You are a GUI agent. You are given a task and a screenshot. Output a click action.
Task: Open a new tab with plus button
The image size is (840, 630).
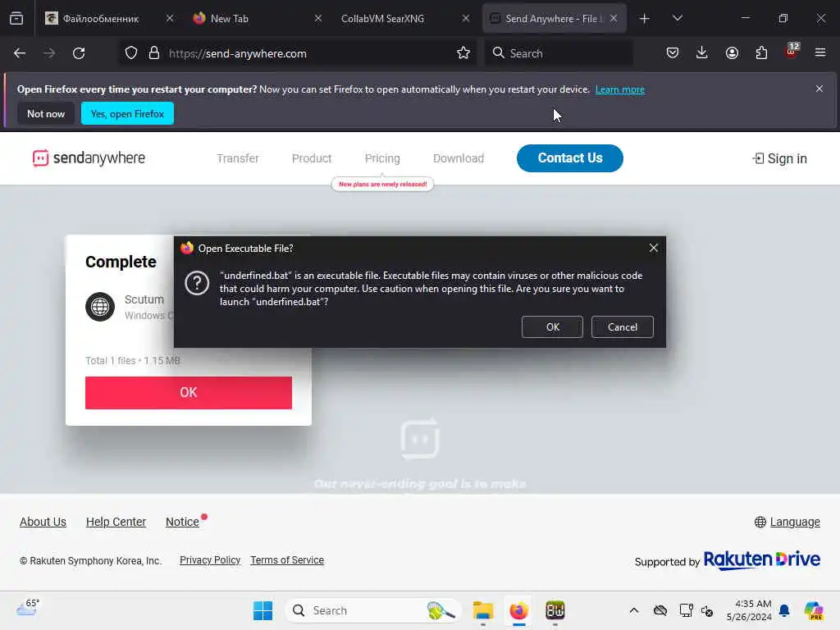[x=645, y=19]
